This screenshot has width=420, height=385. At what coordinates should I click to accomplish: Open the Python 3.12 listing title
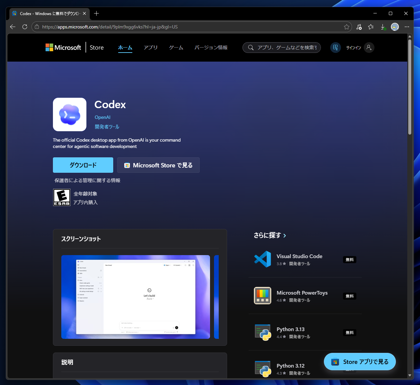[x=290, y=366]
